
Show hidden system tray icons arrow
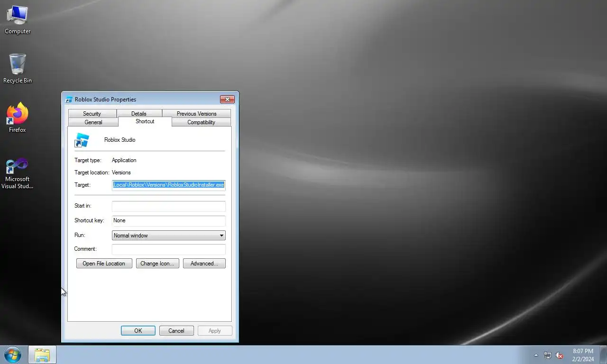point(536,355)
